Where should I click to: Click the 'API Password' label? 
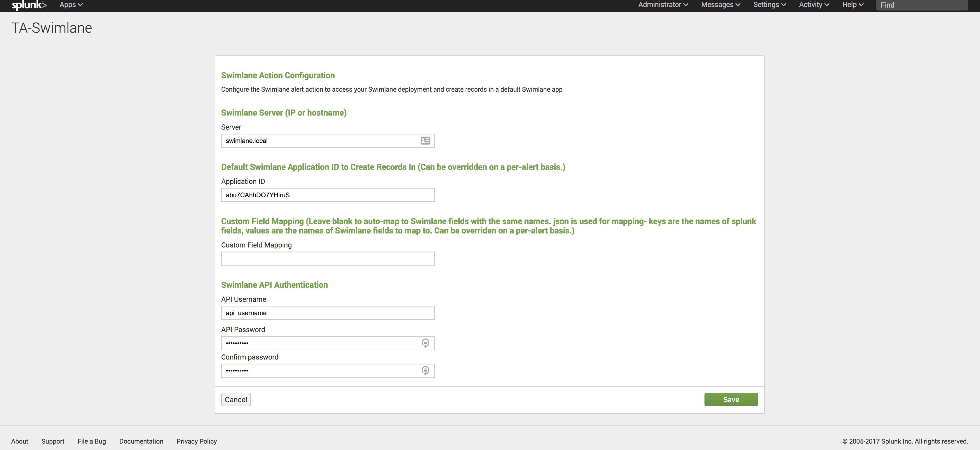coord(243,329)
